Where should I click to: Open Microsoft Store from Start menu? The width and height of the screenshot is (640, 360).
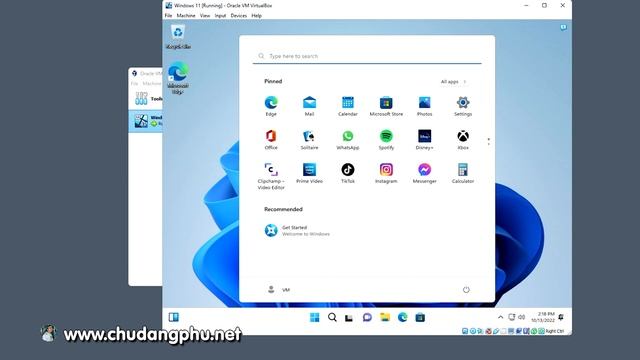pyautogui.click(x=386, y=106)
